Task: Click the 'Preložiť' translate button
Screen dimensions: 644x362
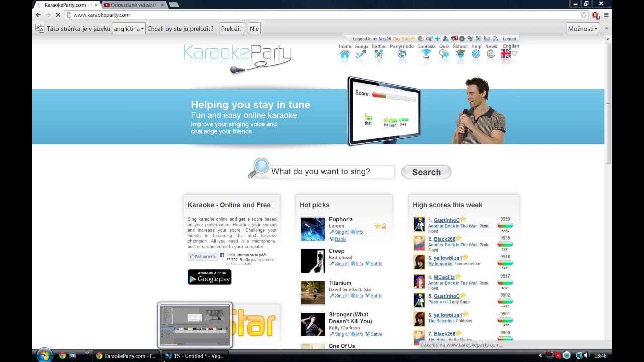Action: [x=231, y=29]
